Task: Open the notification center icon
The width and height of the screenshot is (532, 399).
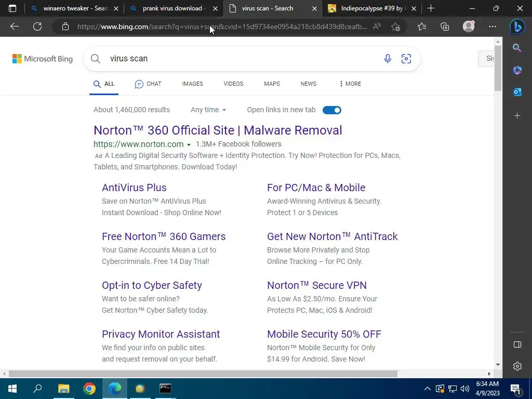Action: (x=515, y=389)
